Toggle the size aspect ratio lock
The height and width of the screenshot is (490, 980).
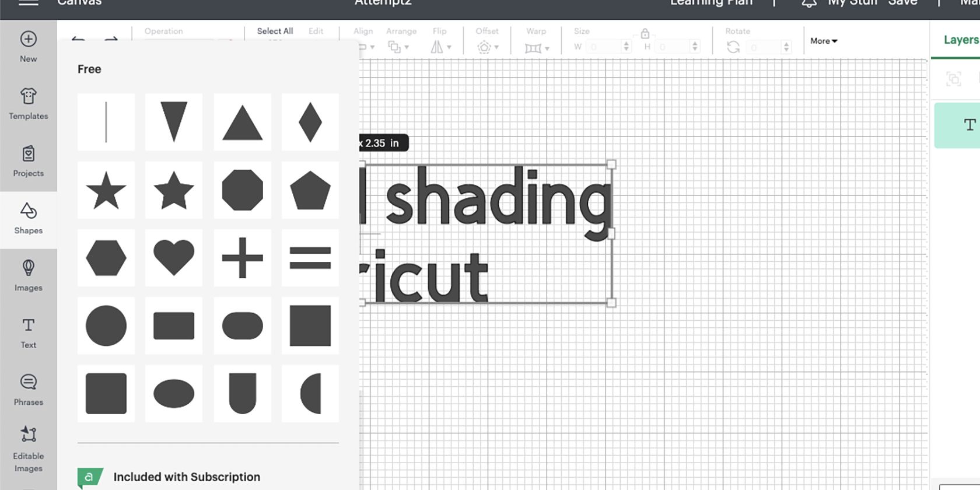pos(645,33)
